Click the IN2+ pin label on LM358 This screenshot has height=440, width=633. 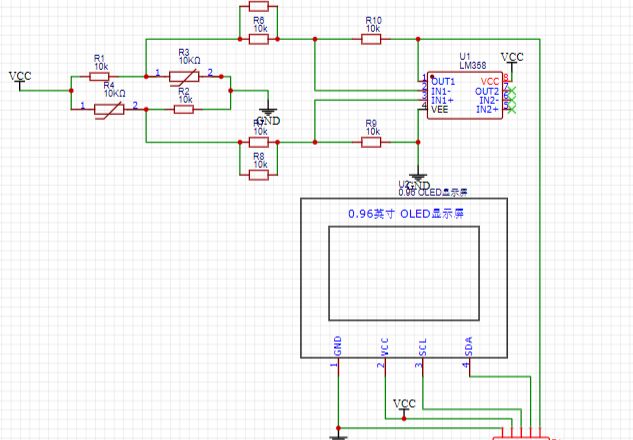click(x=488, y=109)
